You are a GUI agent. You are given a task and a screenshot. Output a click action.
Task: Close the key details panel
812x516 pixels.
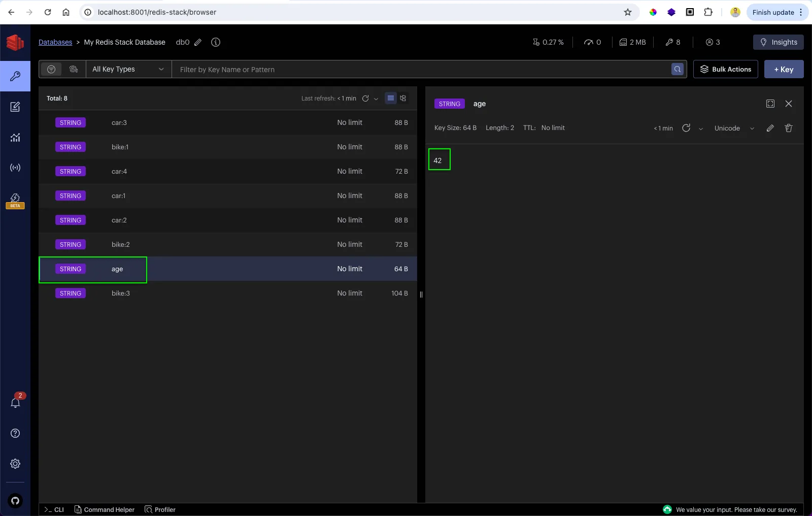pos(789,104)
